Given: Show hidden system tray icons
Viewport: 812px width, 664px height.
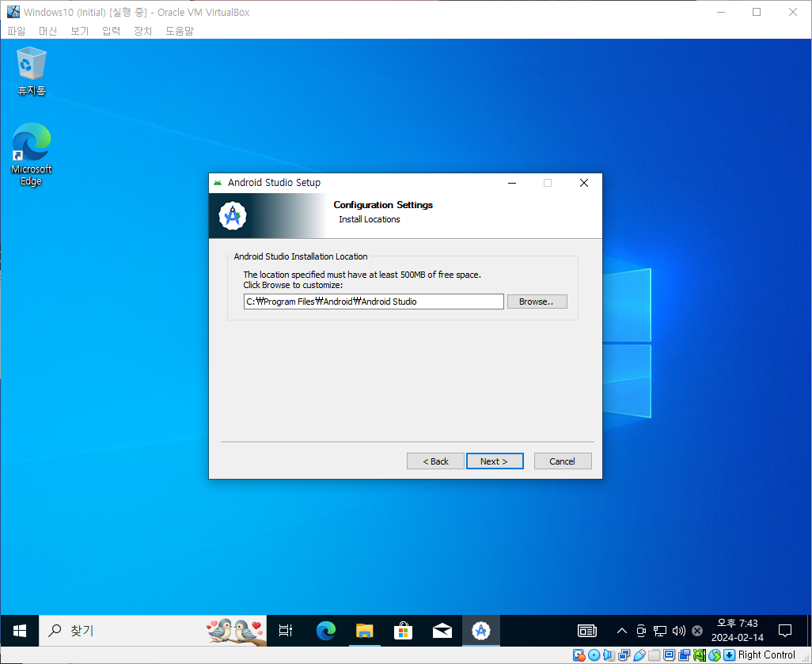Looking at the screenshot, I should click(622, 630).
